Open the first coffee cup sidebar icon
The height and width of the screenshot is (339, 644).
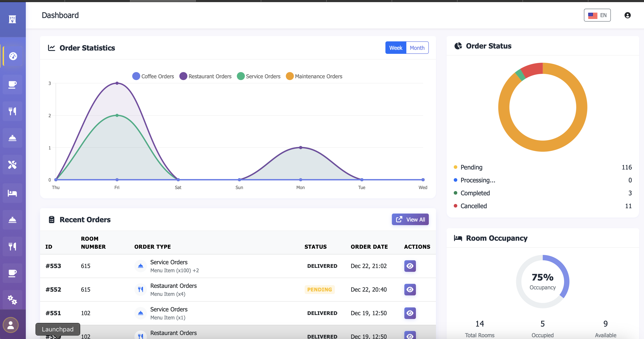tap(12, 85)
